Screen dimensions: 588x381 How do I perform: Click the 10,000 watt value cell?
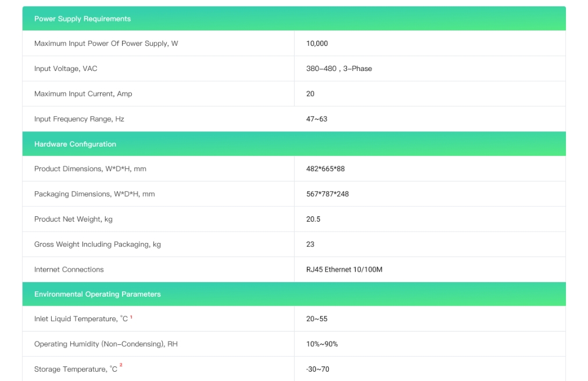click(317, 44)
